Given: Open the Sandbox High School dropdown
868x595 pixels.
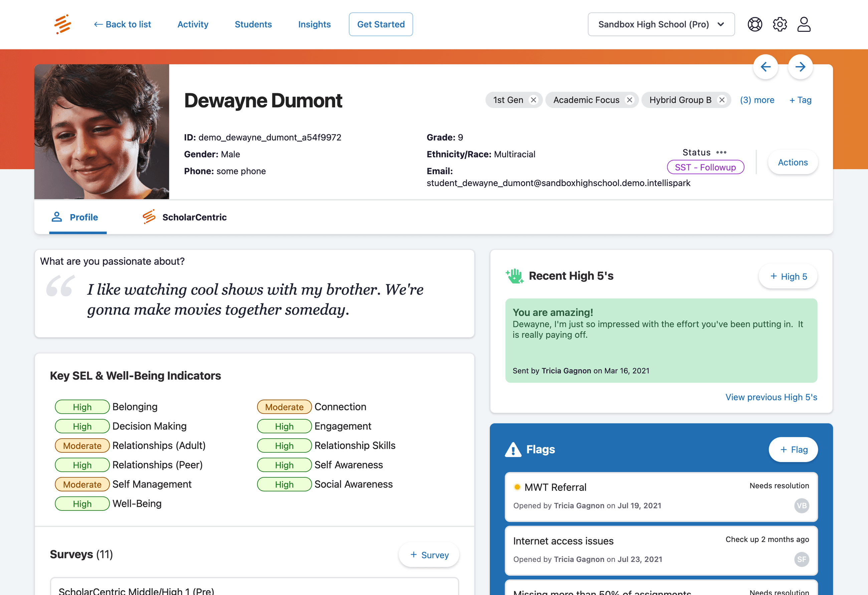Looking at the screenshot, I should [661, 24].
